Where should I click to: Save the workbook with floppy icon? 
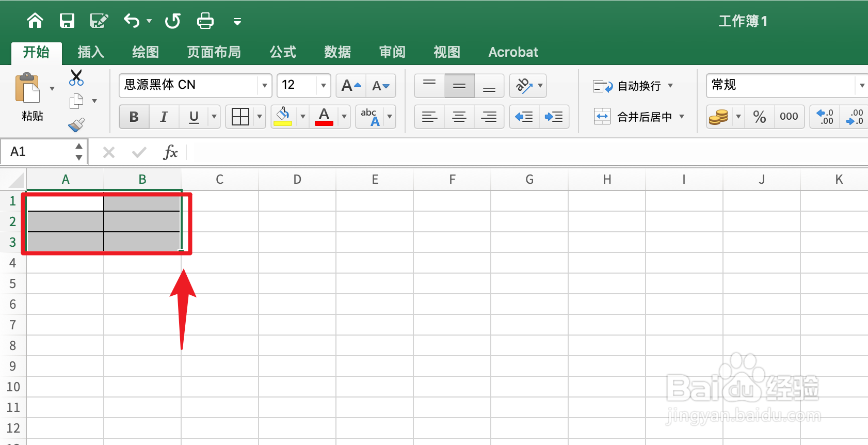tap(67, 21)
